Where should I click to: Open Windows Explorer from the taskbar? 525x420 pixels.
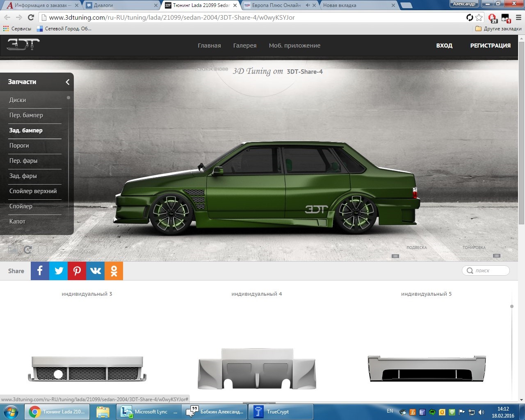[x=103, y=411]
